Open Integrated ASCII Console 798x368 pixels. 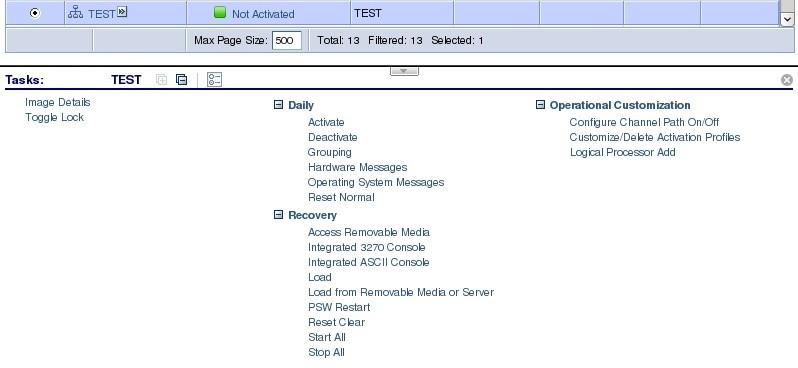pos(368,263)
